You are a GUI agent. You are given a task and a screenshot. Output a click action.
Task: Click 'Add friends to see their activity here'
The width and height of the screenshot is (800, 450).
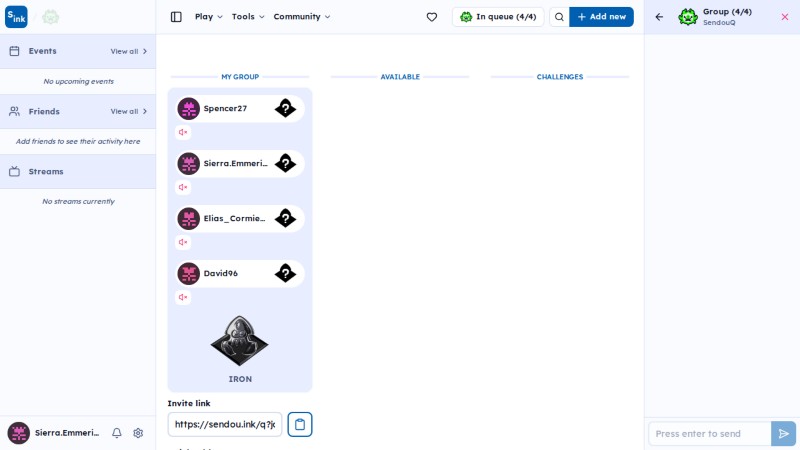[78, 141]
